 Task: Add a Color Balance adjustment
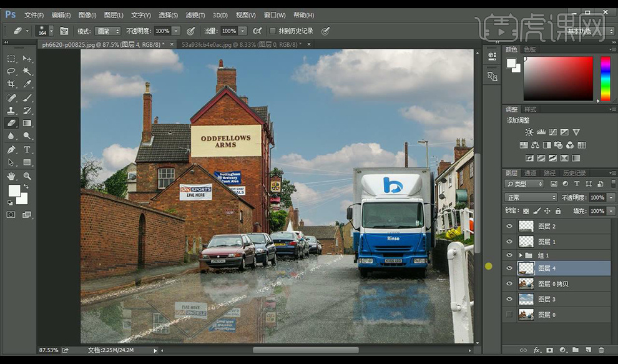pyautogui.click(x=535, y=145)
